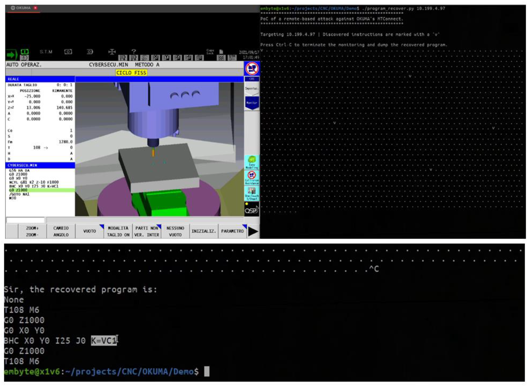This screenshot has width=532, height=392.
Task: Click the INIZIALIZ. function key
Action: click(x=204, y=231)
